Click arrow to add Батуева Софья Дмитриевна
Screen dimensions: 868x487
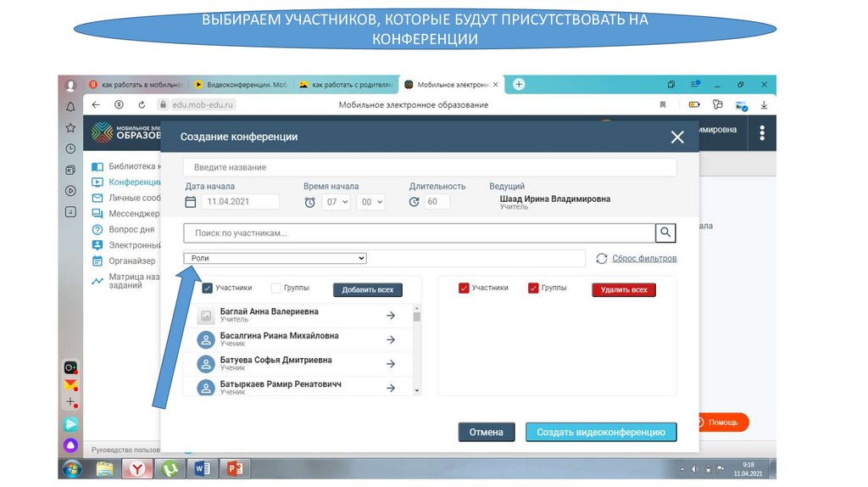pos(391,363)
